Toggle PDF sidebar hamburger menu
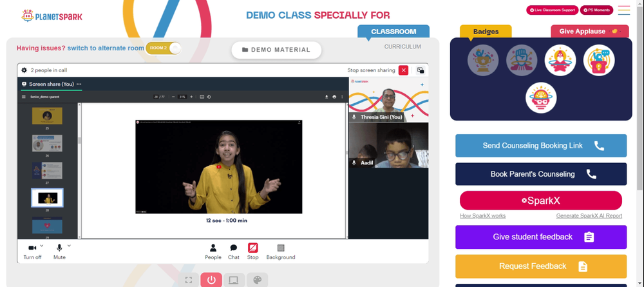Viewport: 644px width, 287px height. (23, 97)
